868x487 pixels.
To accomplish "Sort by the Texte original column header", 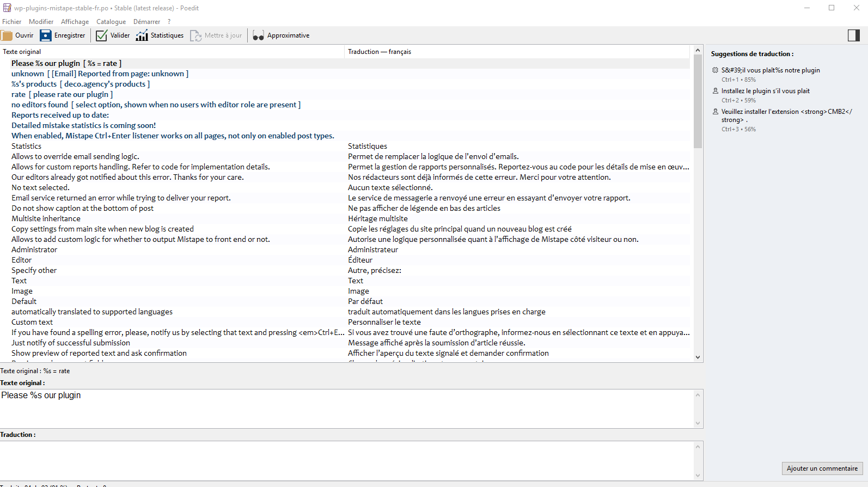I will click(x=172, y=52).
